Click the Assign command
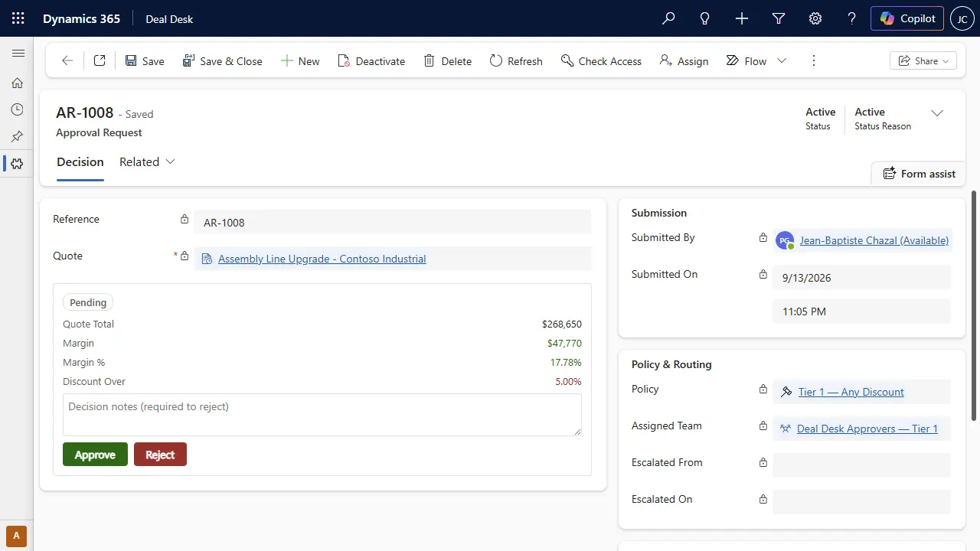Viewport: 980px width, 551px height. pyautogui.click(x=684, y=60)
